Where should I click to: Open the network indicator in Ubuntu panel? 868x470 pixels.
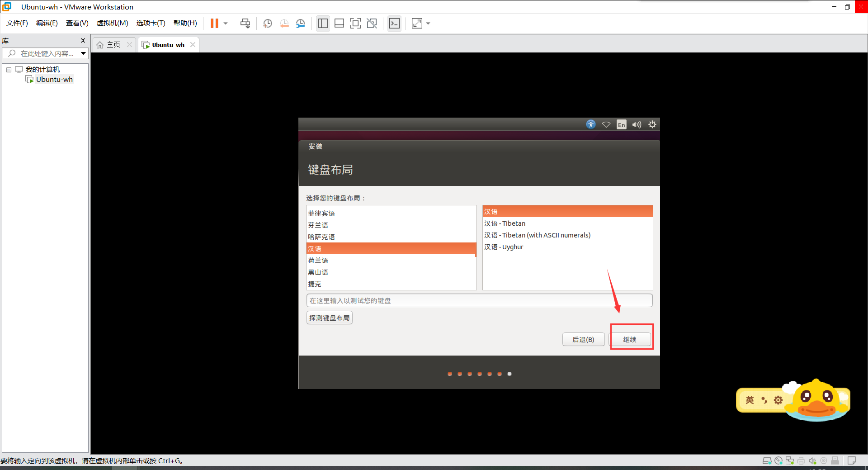tap(606, 124)
